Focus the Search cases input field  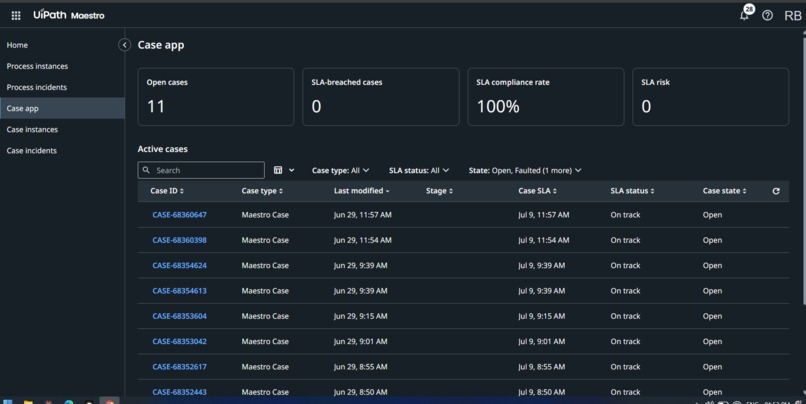tap(201, 170)
